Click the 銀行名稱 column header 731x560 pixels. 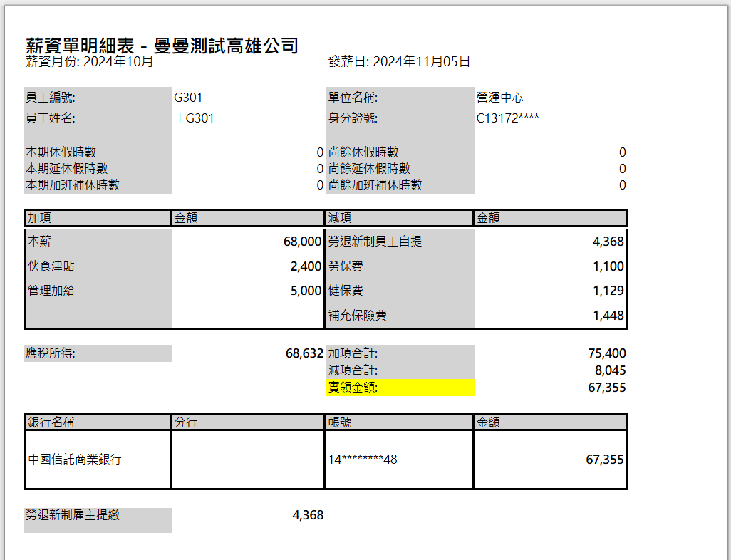(x=51, y=422)
